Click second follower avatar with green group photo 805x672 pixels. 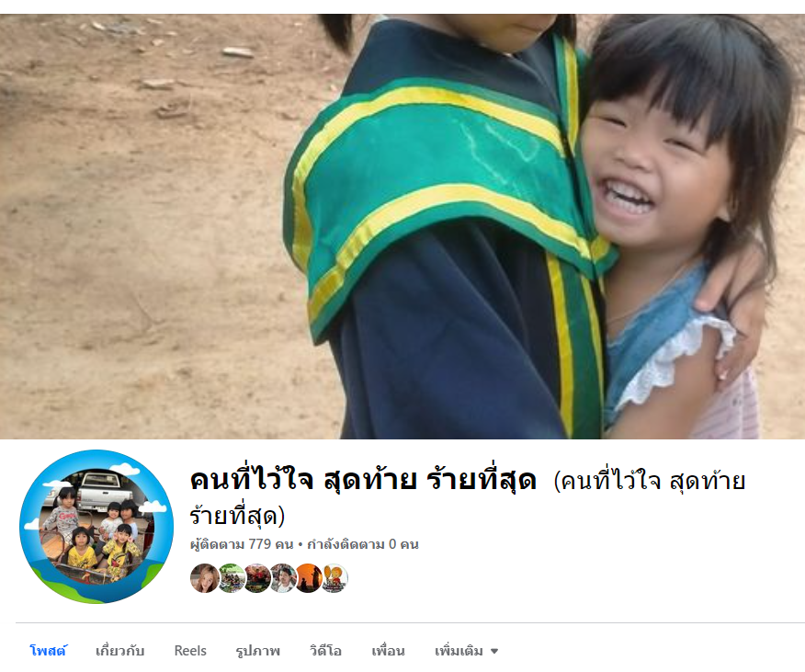231,578
